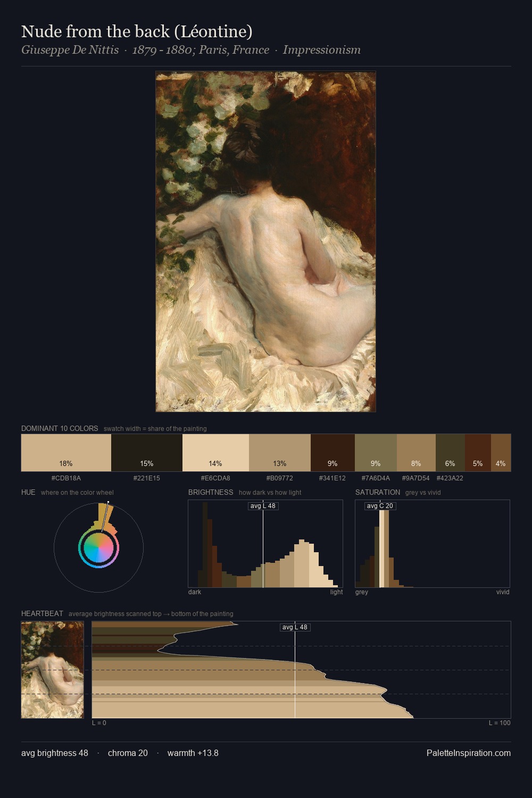This screenshot has width=532, height=798.
Task: Select the 13% tan swatch for #B09772
Action: pyautogui.click(x=280, y=453)
